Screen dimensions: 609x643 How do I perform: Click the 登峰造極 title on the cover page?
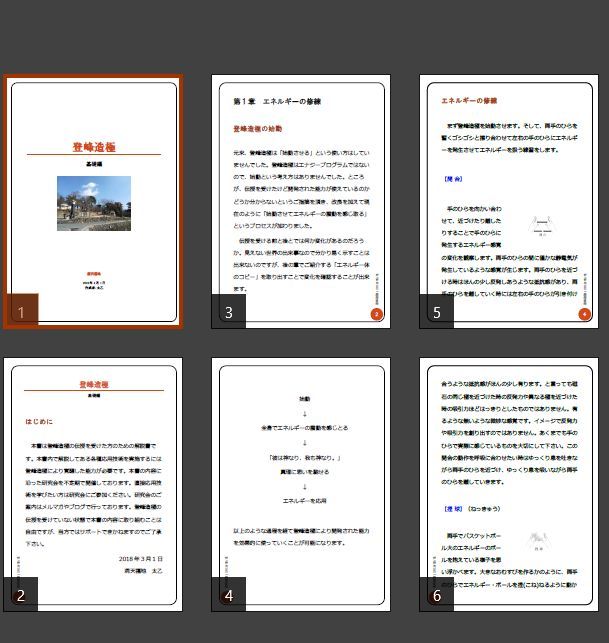[94, 147]
